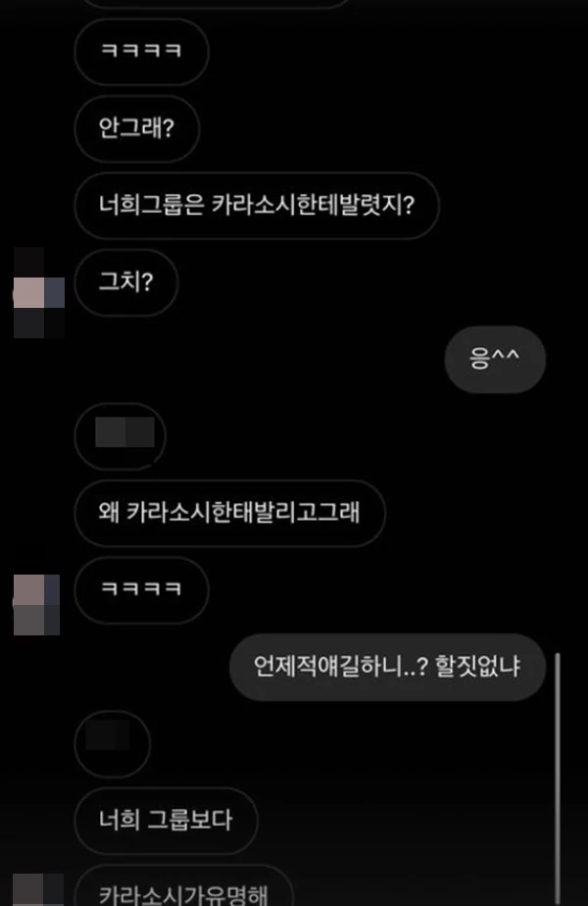Tap the sender avatar beside the 그치? message
The width and height of the screenshot is (588, 906).
pos(38,292)
